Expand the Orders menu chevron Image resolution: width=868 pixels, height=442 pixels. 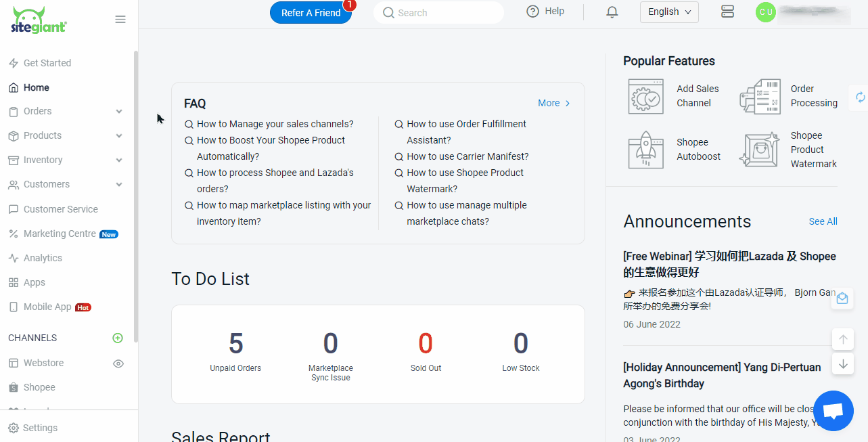[x=119, y=112]
